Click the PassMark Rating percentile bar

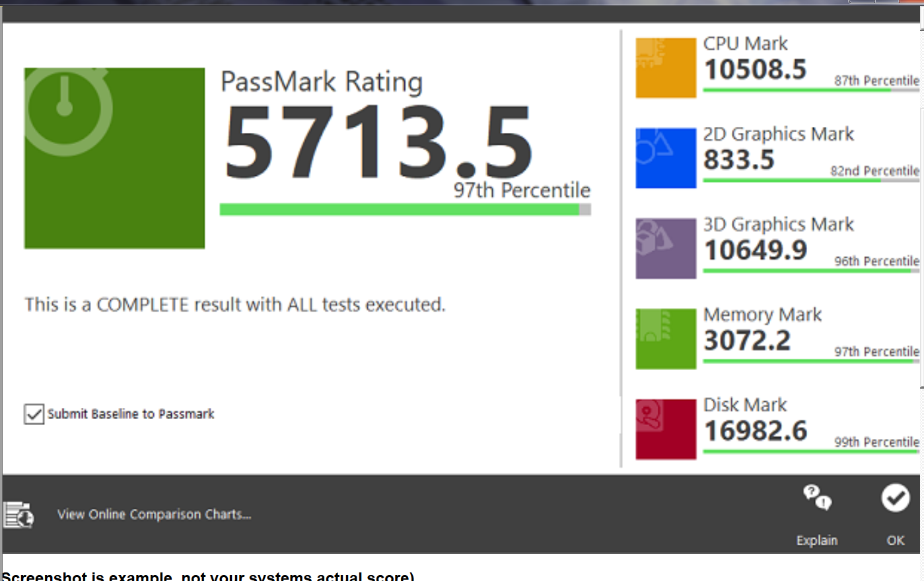405,210
